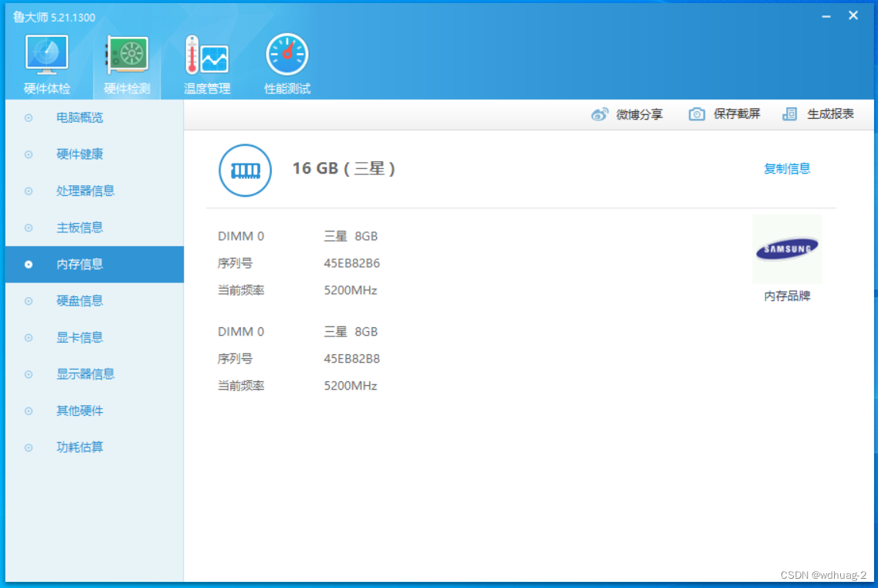
Task: Open 硬盘信息 section
Action: [80, 300]
